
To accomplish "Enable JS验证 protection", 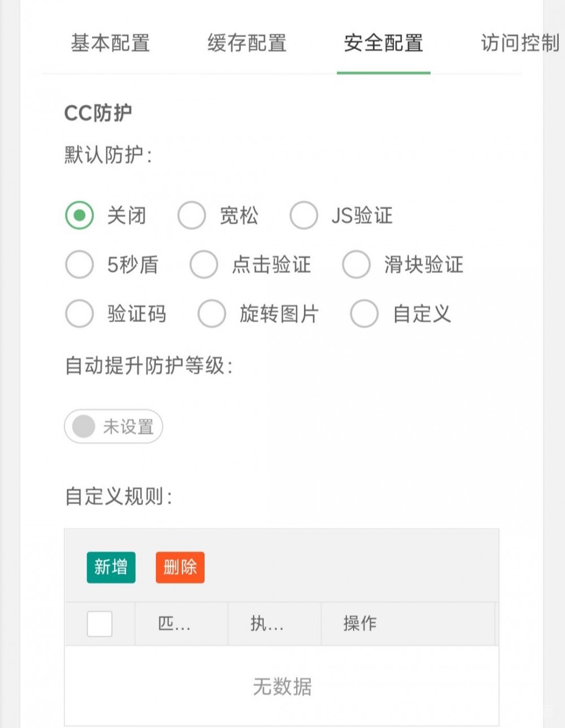I will (304, 215).
